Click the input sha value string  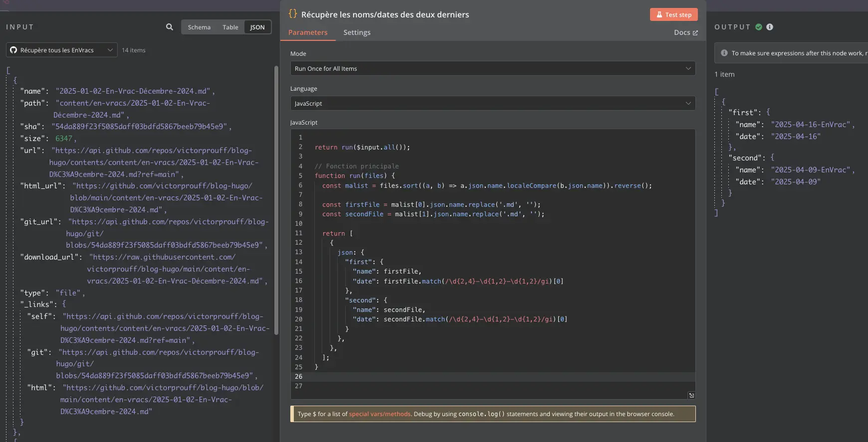139,127
